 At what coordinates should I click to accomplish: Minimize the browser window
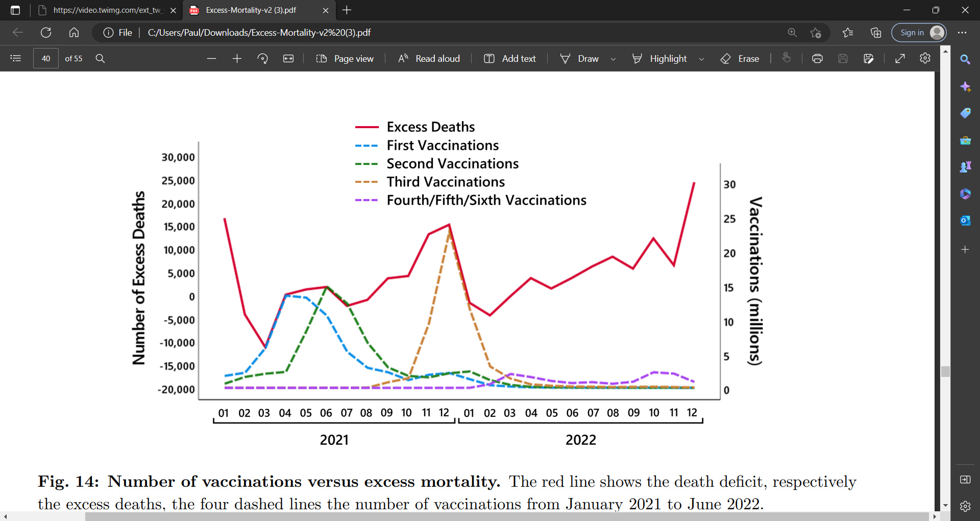click(906, 10)
